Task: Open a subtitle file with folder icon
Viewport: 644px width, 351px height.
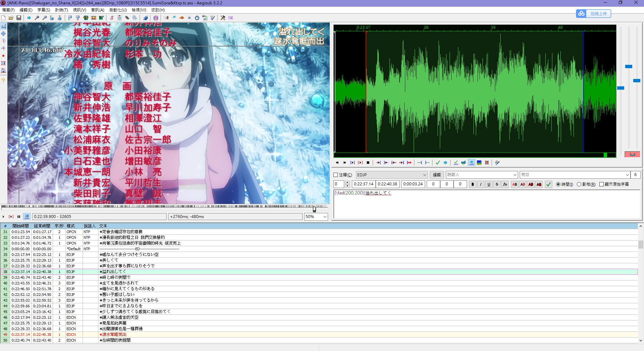Action: pyautogui.click(x=11, y=18)
